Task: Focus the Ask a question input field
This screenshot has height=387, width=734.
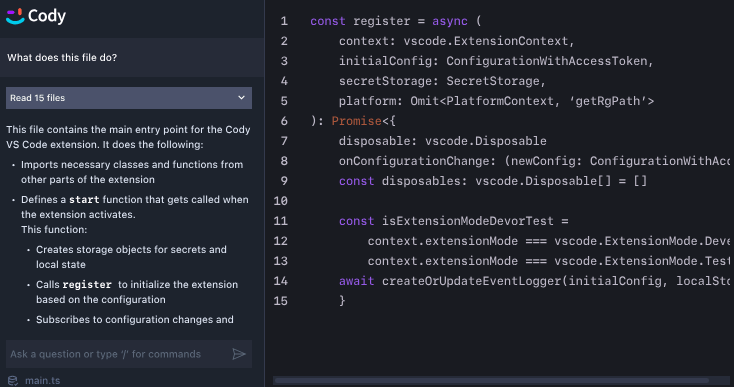Action: pyautogui.click(x=129, y=354)
